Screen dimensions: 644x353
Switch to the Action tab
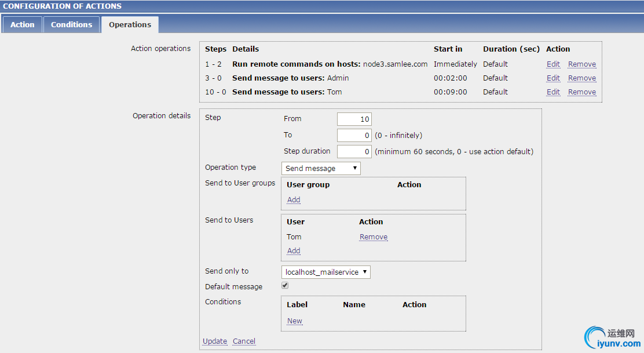pyautogui.click(x=22, y=25)
